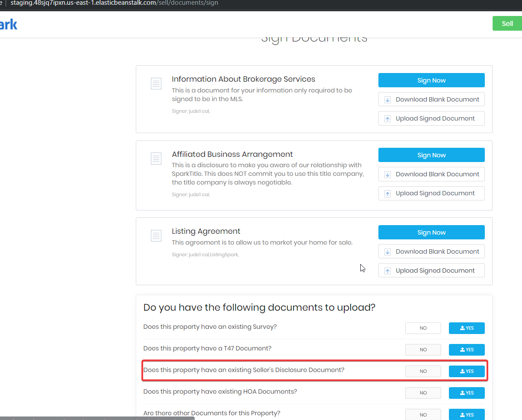Sign the Listing Agreement now
The width and height of the screenshot is (522, 420).
coord(431,232)
